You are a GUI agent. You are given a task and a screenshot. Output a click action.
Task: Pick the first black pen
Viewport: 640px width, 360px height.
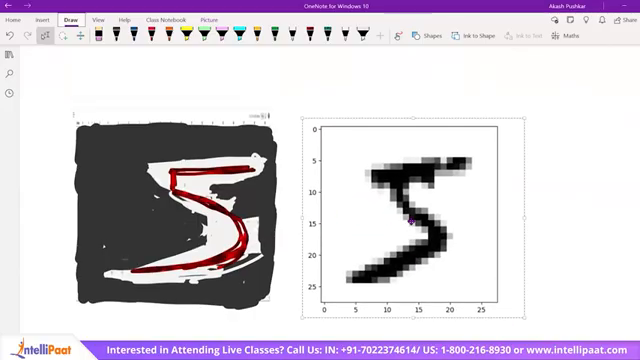point(116,34)
